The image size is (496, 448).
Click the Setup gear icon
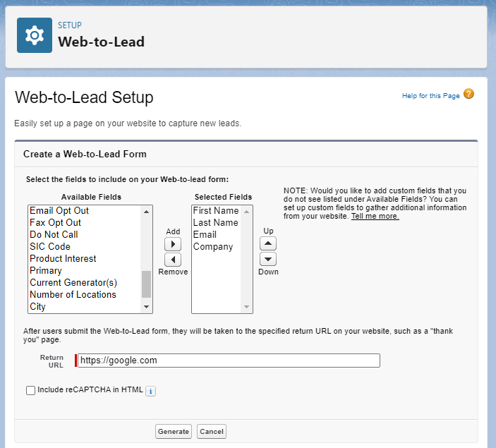[35, 35]
